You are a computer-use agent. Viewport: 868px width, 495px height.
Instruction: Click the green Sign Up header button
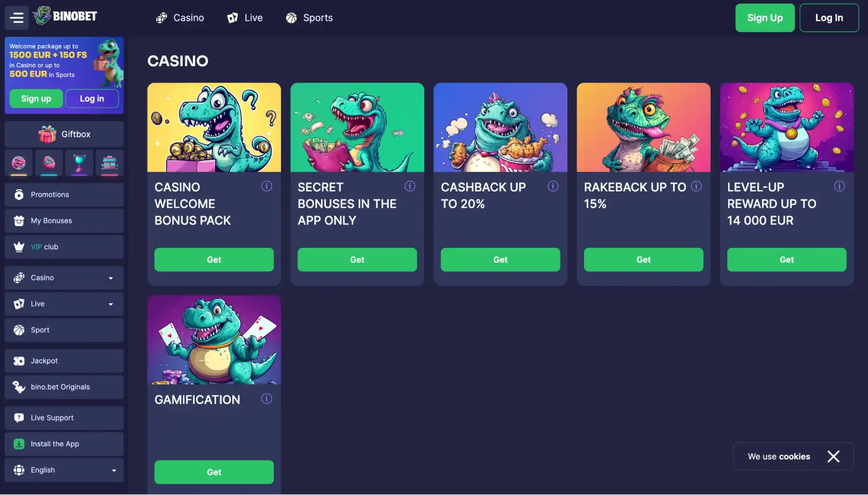(x=765, y=18)
